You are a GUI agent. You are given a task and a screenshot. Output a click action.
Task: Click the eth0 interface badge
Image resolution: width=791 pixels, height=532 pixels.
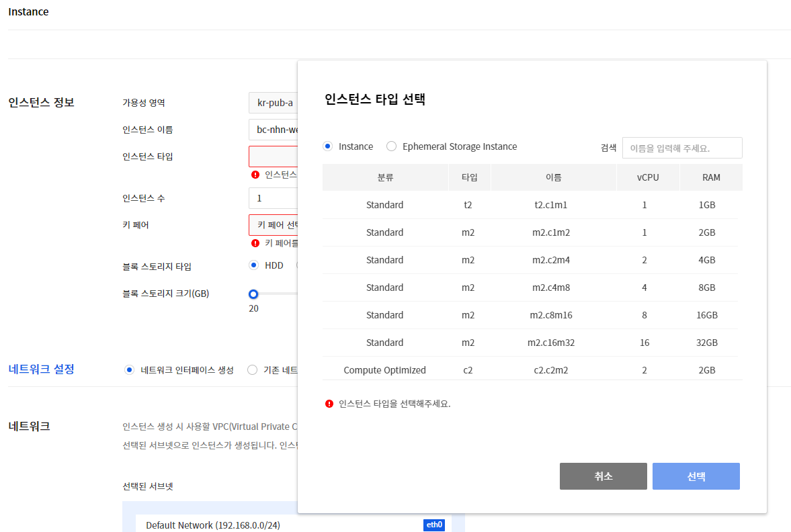(433, 525)
